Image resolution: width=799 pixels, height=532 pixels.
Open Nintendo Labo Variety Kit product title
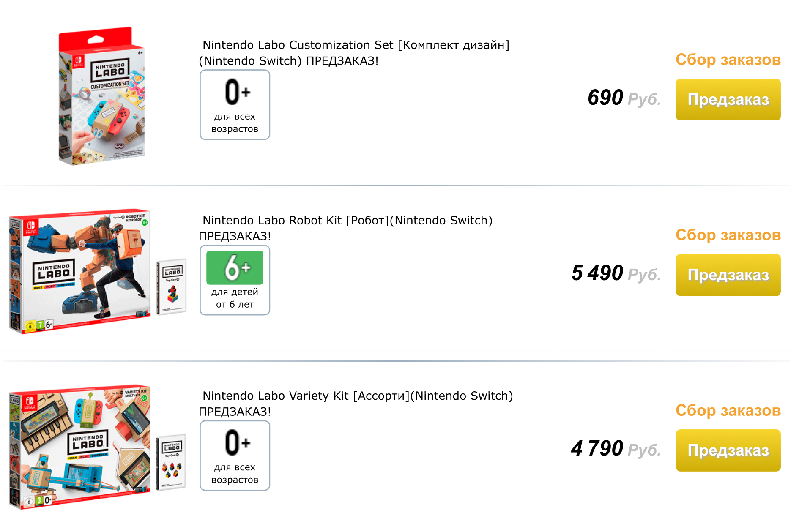(356, 404)
